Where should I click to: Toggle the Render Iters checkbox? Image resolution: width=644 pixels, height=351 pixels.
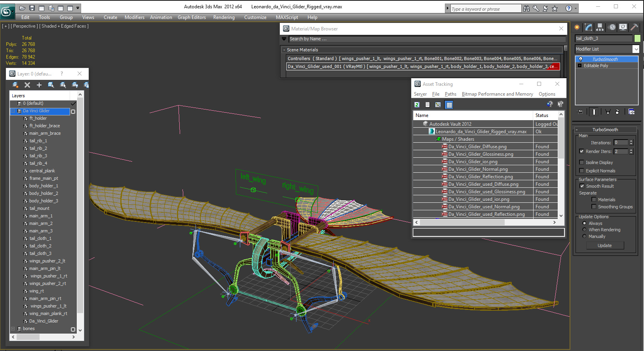(581, 151)
